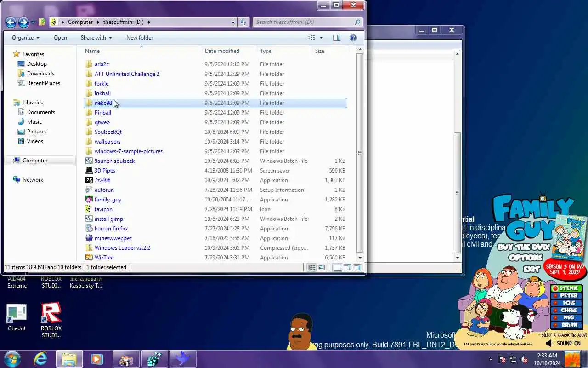Go back with the Back arrow
The width and height of the screenshot is (588, 368).
point(11,22)
